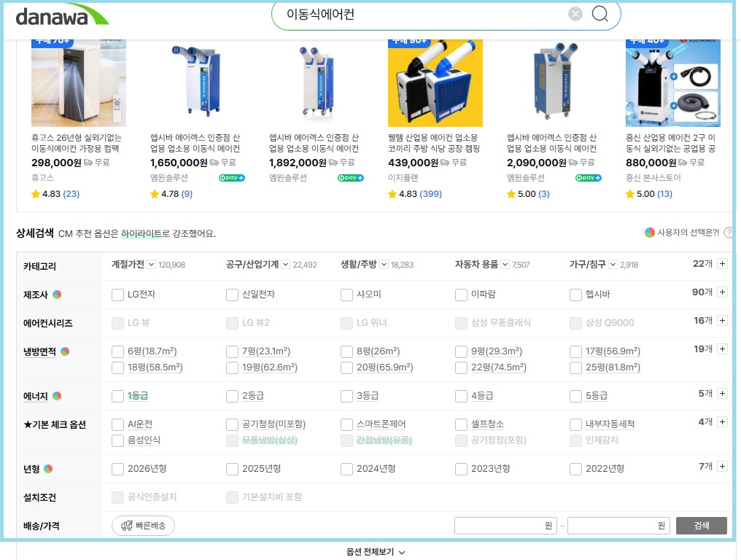
Task: Click delivery truck icon on 298,000원 item
Action: tap(88, 162)
